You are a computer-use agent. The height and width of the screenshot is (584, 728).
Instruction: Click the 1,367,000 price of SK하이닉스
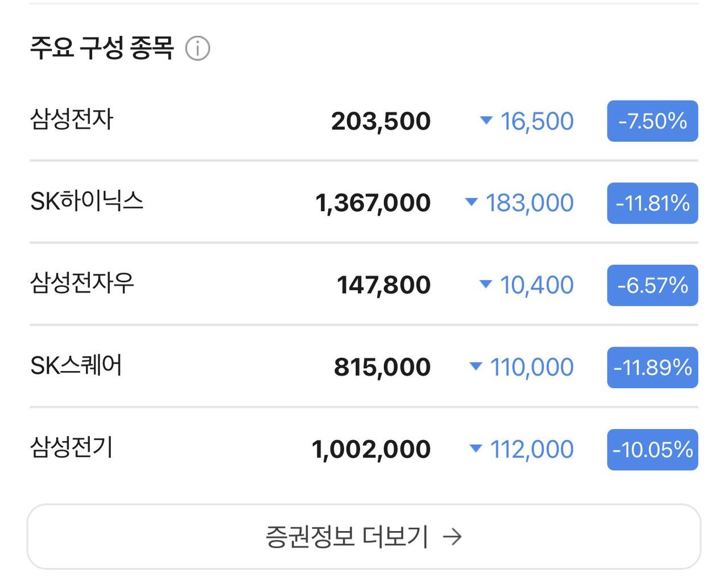pyautogui.click(x=373, y=203)
